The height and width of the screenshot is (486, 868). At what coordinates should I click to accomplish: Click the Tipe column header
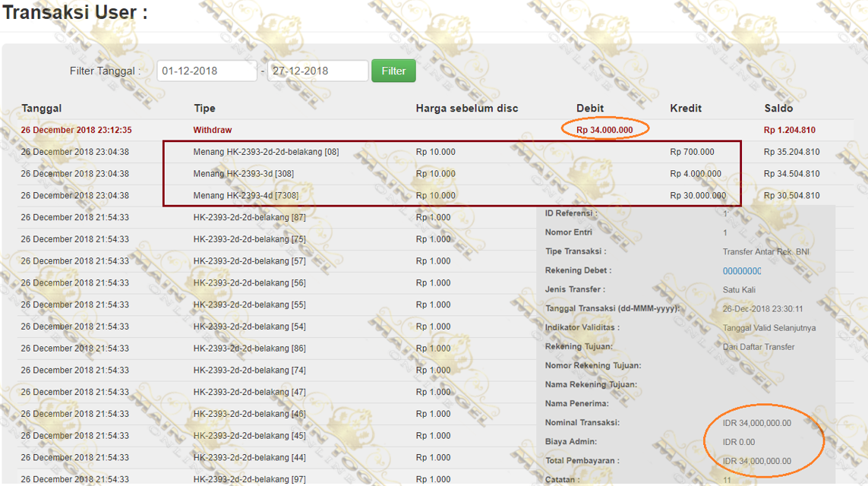(x=204, y=109)
